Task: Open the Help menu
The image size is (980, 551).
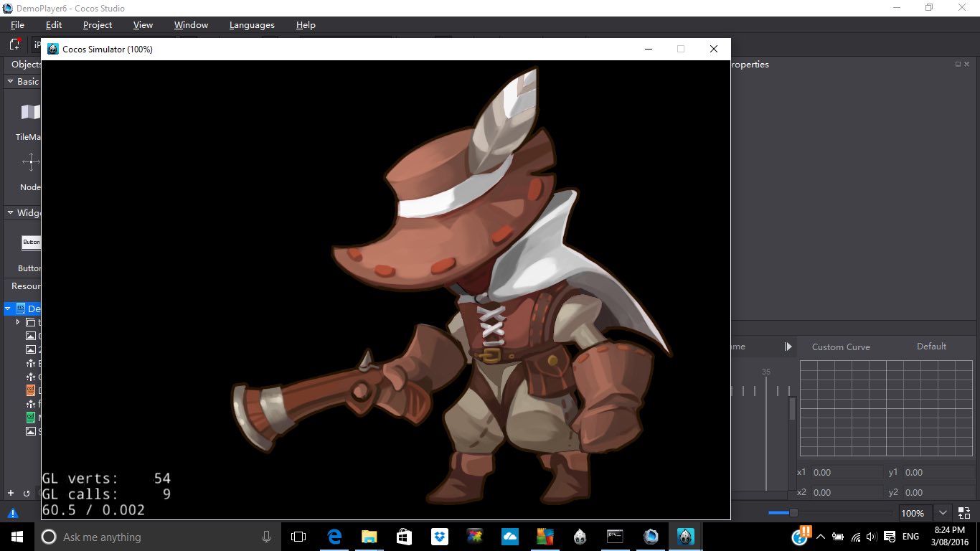Action: [306, 25]
